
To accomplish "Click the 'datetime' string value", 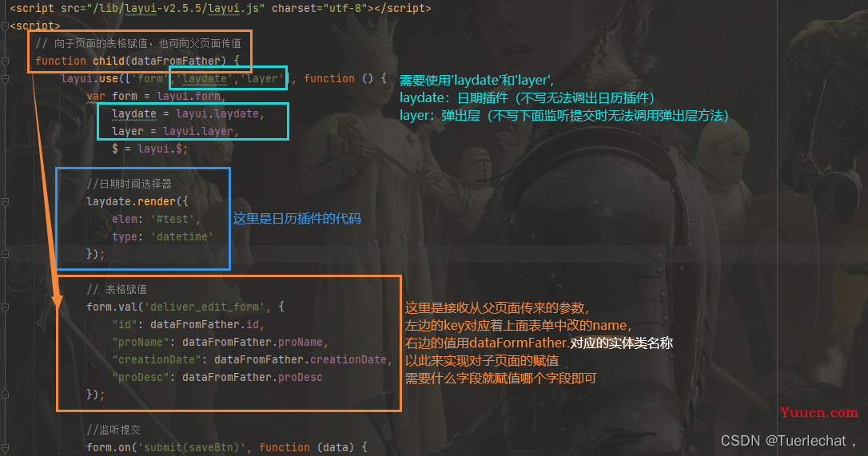I will pyautogui.click(x=181, y=237).
